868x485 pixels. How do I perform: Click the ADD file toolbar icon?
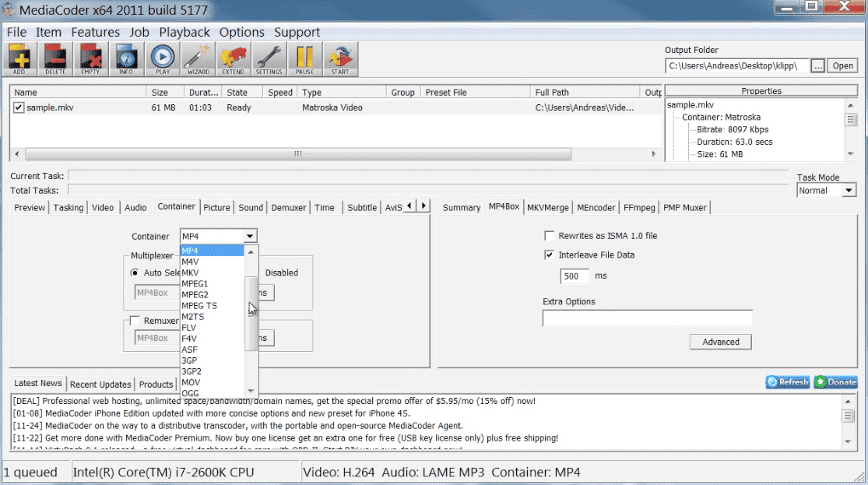click(19, 58)
